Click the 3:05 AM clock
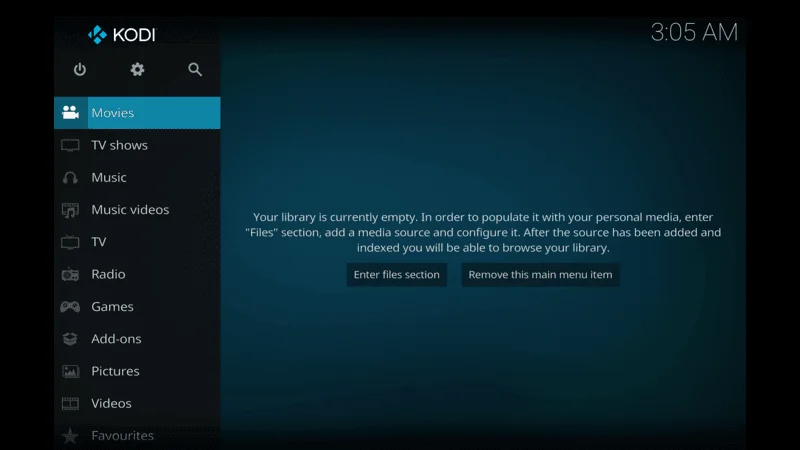 (694, 32)
